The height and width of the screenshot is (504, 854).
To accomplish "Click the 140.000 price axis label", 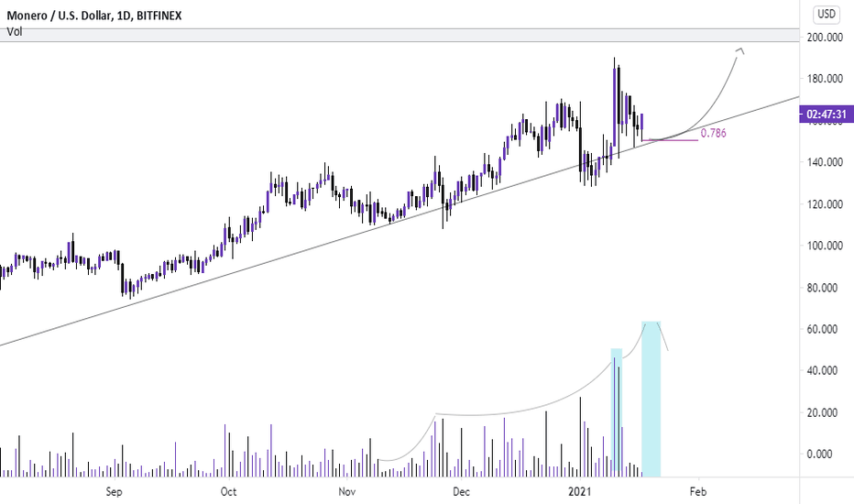I will click(x=825, y=162).
